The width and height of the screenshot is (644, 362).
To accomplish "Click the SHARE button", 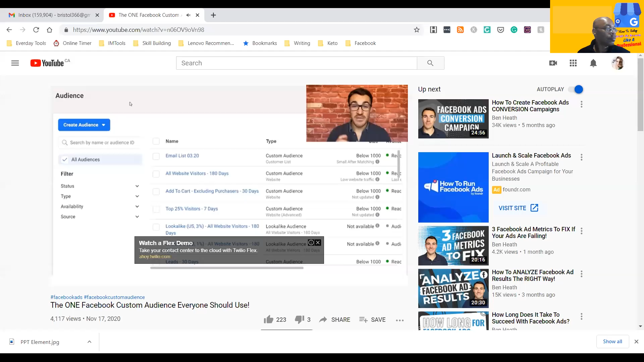I will 335,320.
